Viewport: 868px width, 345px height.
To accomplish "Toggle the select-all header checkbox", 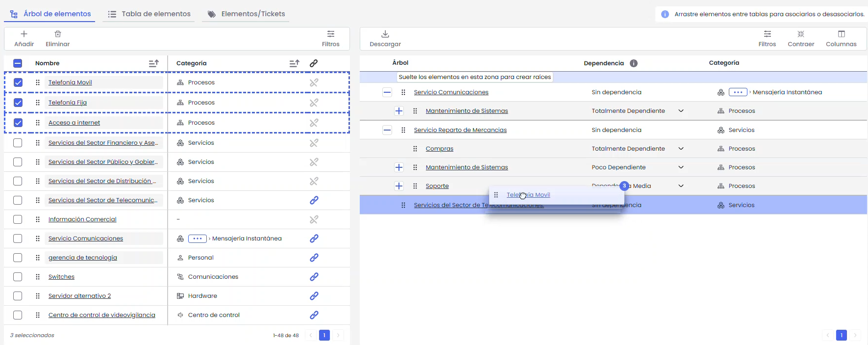I will click(x=18, y=63).
